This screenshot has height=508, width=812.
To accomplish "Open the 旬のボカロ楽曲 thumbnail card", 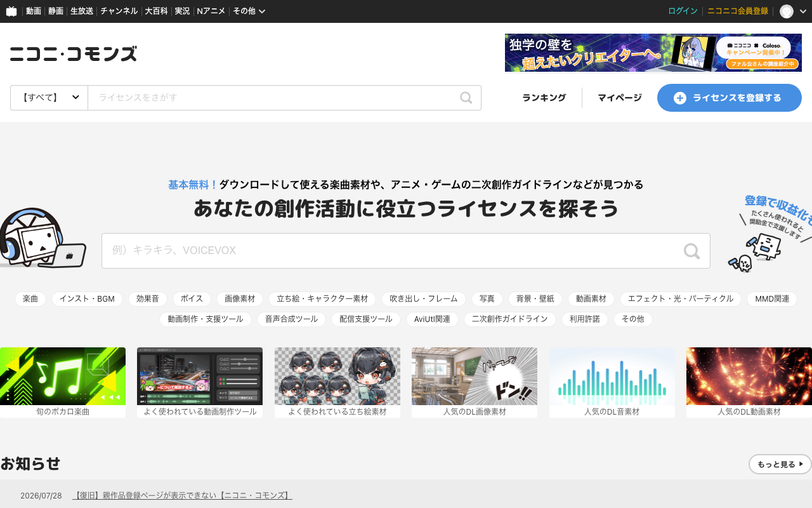I will [x=63, y=382].
